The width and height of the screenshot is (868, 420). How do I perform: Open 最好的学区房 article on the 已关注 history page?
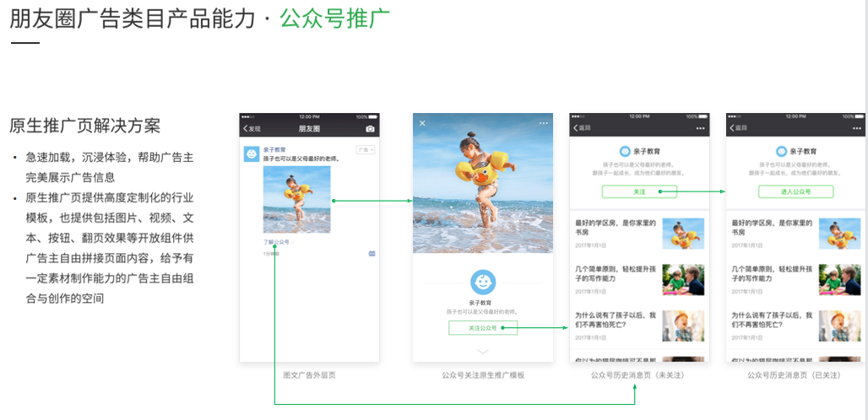pos(773,228)
